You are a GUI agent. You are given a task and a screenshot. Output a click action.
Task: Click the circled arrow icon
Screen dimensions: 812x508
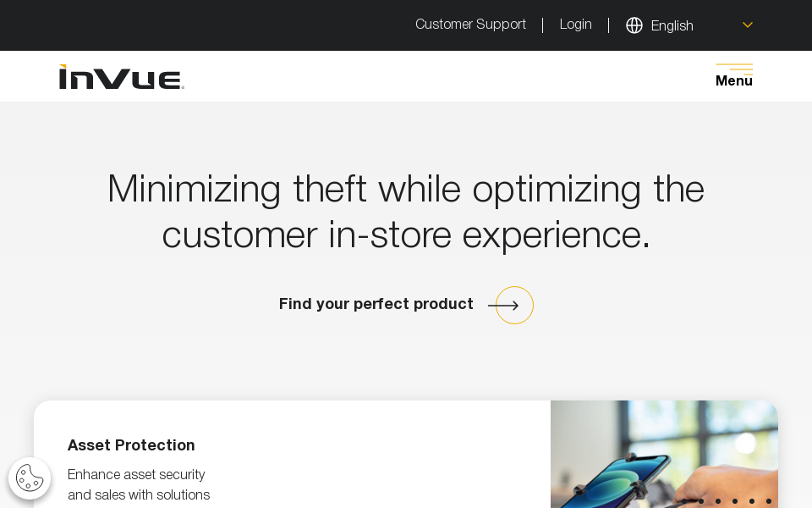pyautogui.click(x=513, y=305)
